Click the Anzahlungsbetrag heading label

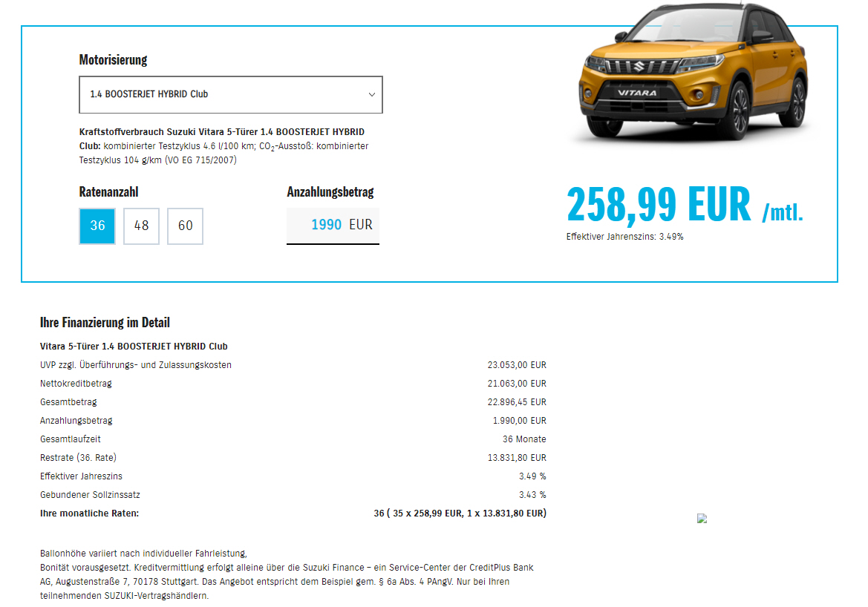click(330, 192)
